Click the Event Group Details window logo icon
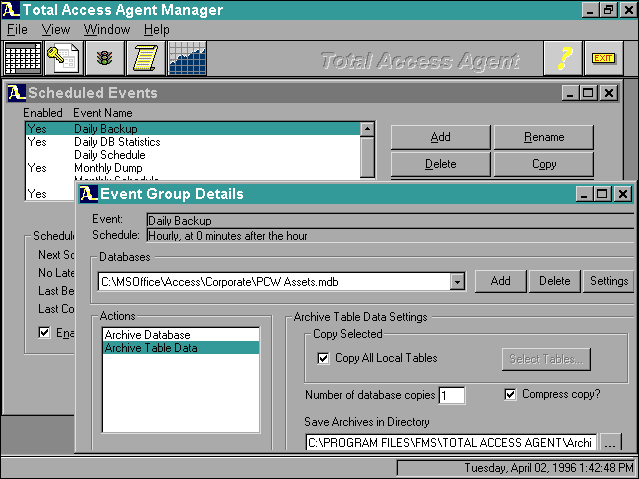 (89, 194)
